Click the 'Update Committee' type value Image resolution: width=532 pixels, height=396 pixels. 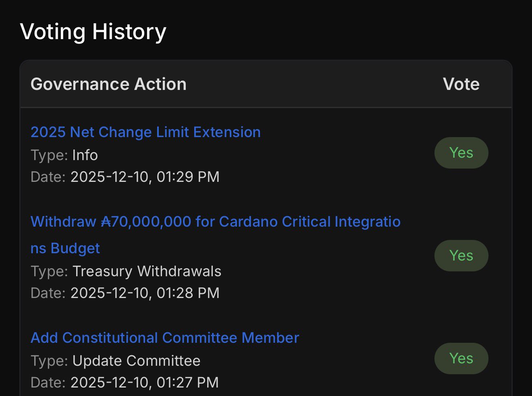click(x=136, y=361)
